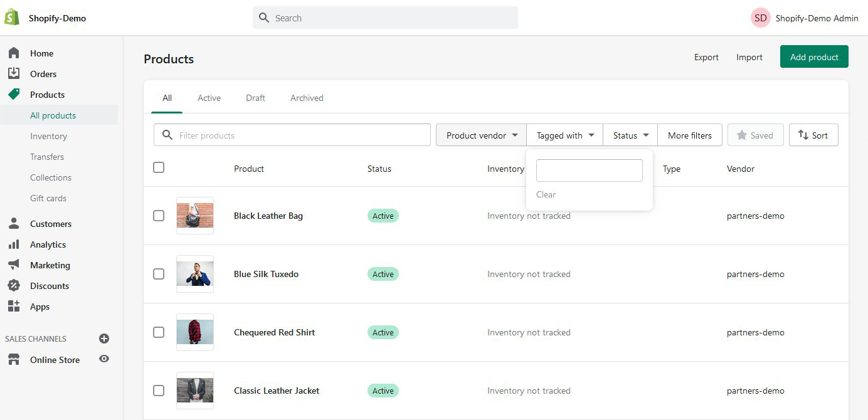Switch to the Archived tab
This screenshot has width=868, height=420.
[x=307, y=98]
